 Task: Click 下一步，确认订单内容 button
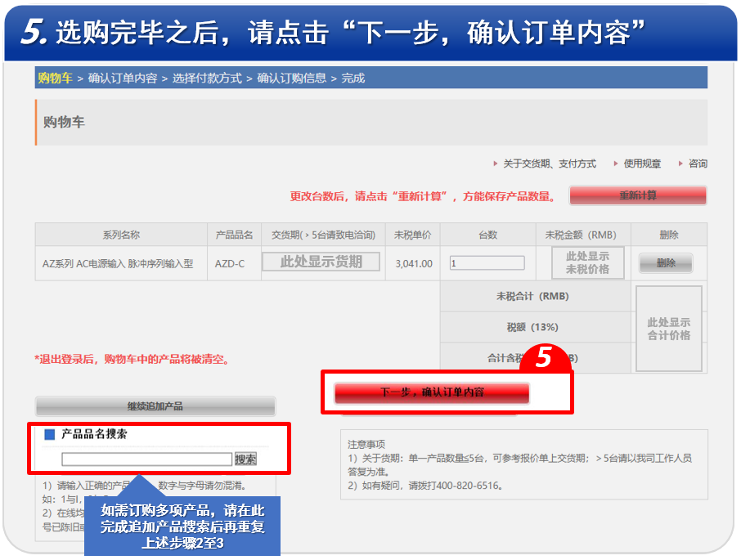point(432,392)
